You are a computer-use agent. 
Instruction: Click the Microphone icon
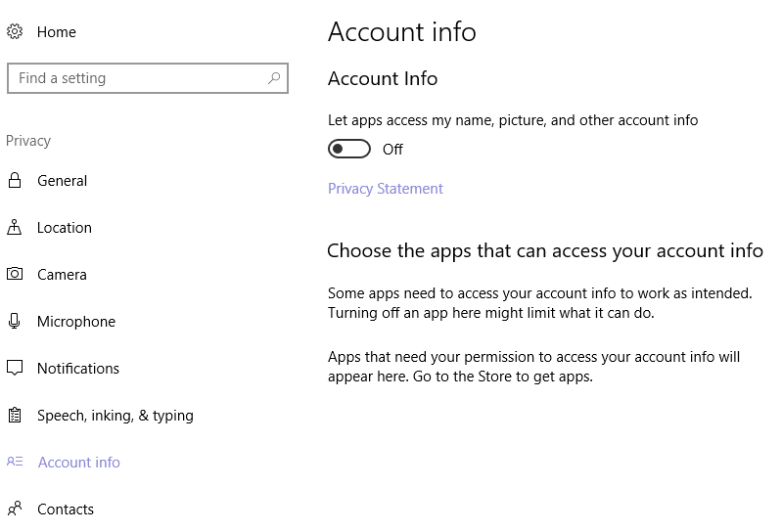point(15,321)
